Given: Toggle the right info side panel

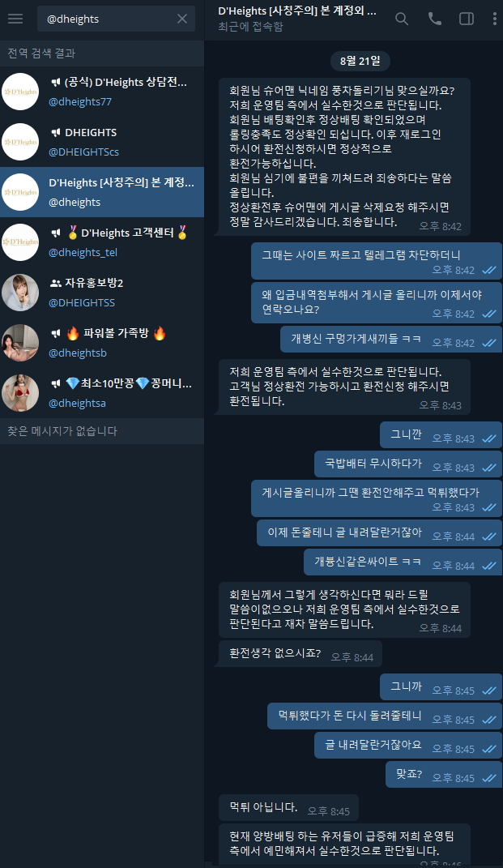Looking at the screenshot, I should tap(467, 19).
